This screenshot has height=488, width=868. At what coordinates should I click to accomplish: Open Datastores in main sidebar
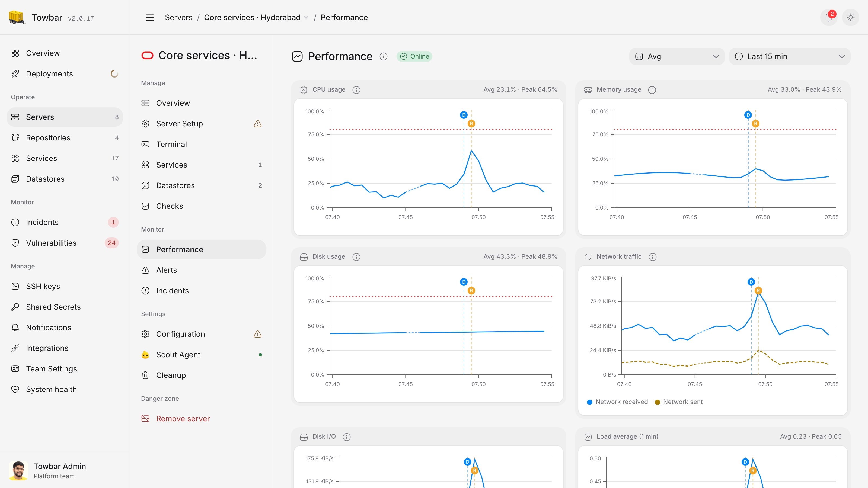[65, 179]
